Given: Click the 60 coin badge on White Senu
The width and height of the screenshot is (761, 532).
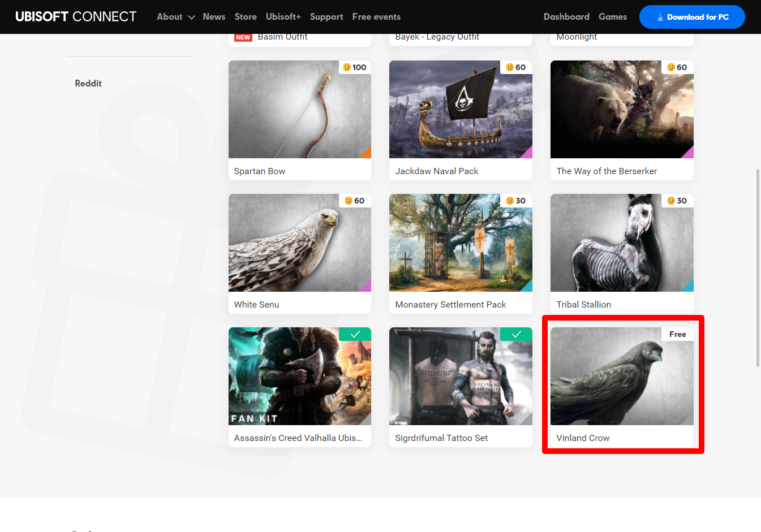Looking at the screenshot, I should pos(355,201).
